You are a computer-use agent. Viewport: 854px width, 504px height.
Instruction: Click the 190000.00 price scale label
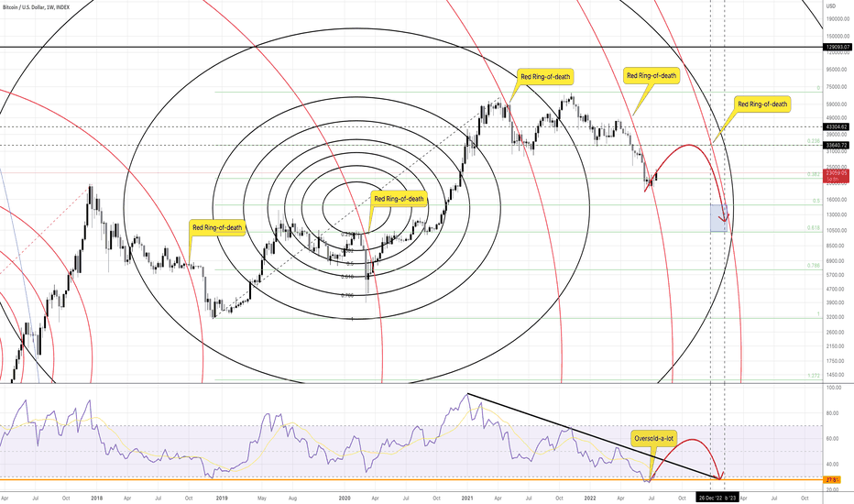838,19
